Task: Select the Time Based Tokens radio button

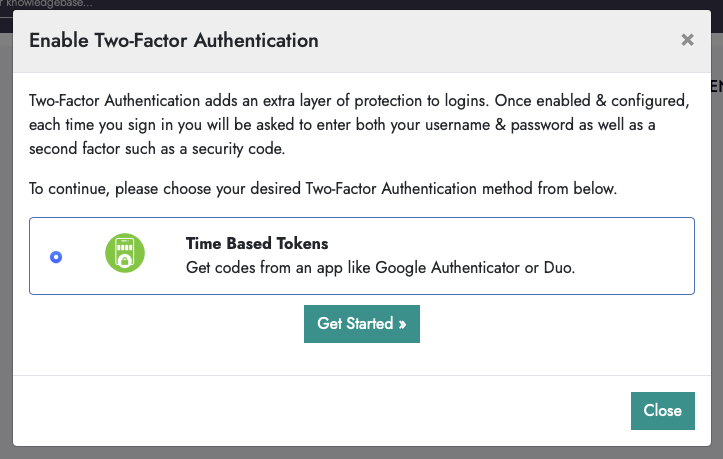Action: pyautogui.click(x=56, y=257)
